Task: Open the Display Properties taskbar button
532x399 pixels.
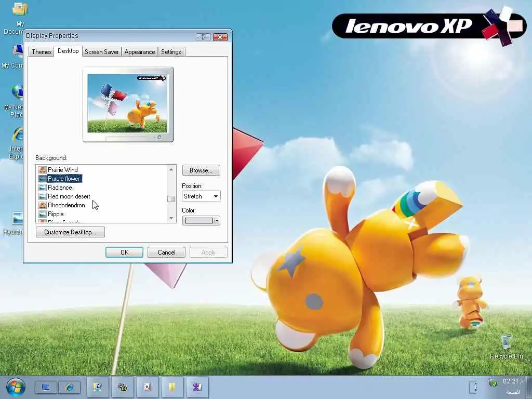Action: tap(98, 387)
